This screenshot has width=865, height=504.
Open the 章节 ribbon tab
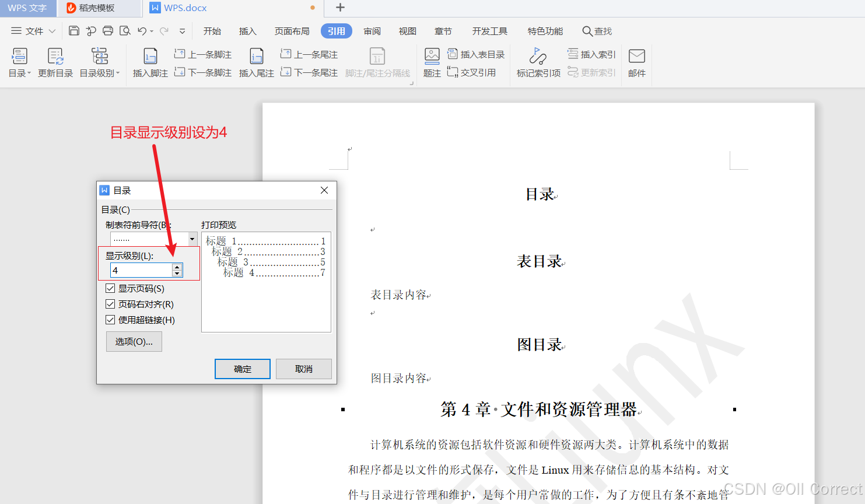pyautogui.click(x=443, y=31)
